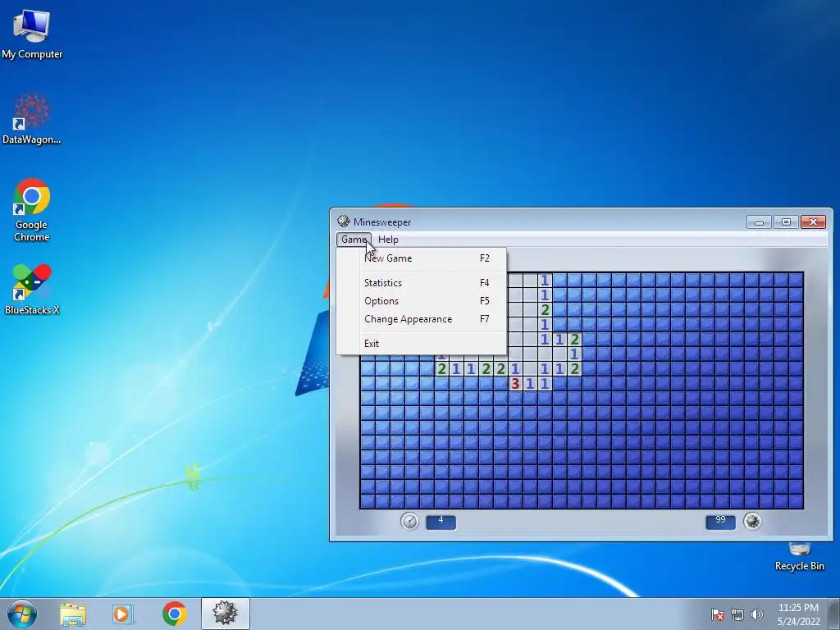Open Windows Explorer from taskbar
840x630 pixels.
point(73,614)
